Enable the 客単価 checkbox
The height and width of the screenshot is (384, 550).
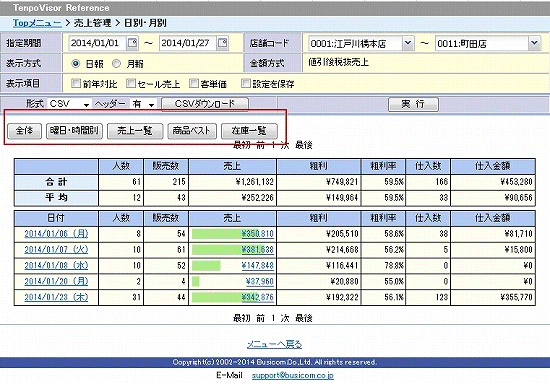pyautogui.click(x=194, y=83)
